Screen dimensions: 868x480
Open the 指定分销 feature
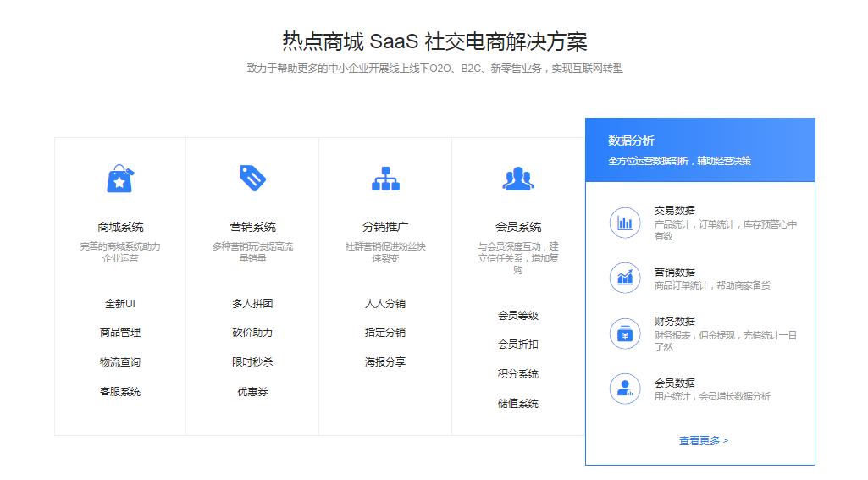click(385, 332)
